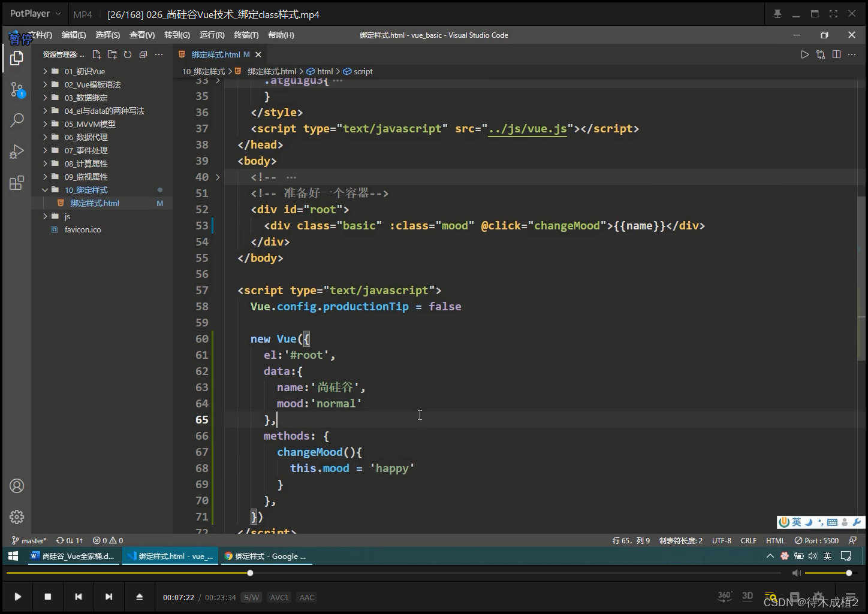Screen dimensions: 868x614
Task: Close the 绑定样式.html editor tab
Action: tap(258, 55)
